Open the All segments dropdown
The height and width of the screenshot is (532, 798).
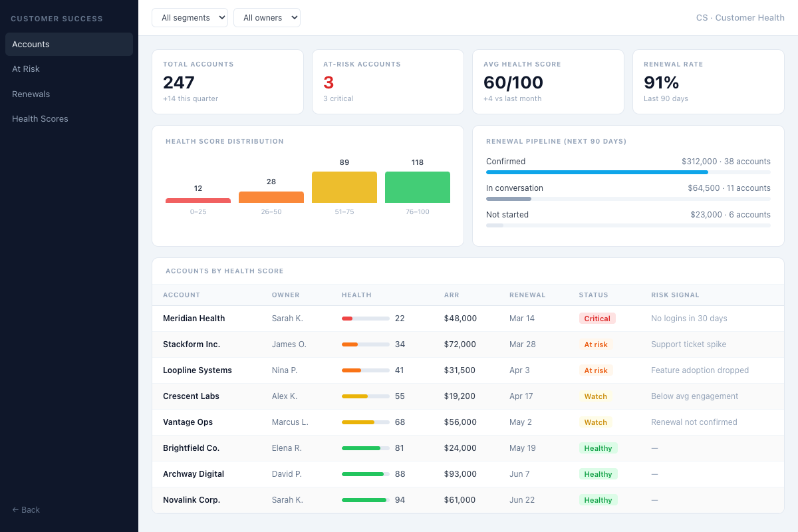(x=190, y=17)
